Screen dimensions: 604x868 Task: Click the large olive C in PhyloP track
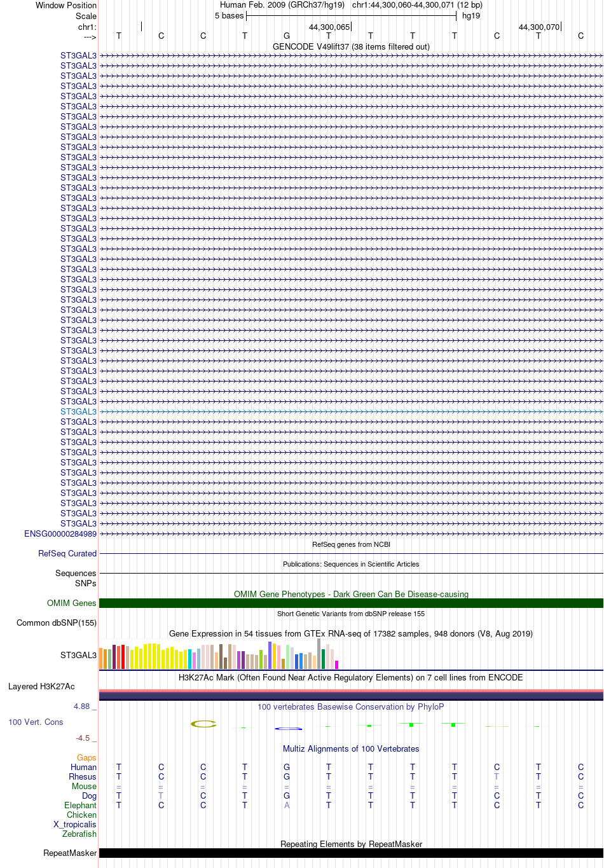coord(203,724)
